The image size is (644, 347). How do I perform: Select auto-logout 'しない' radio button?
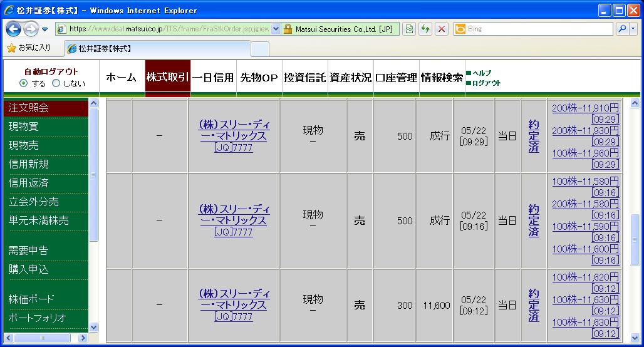coord(56,83)
